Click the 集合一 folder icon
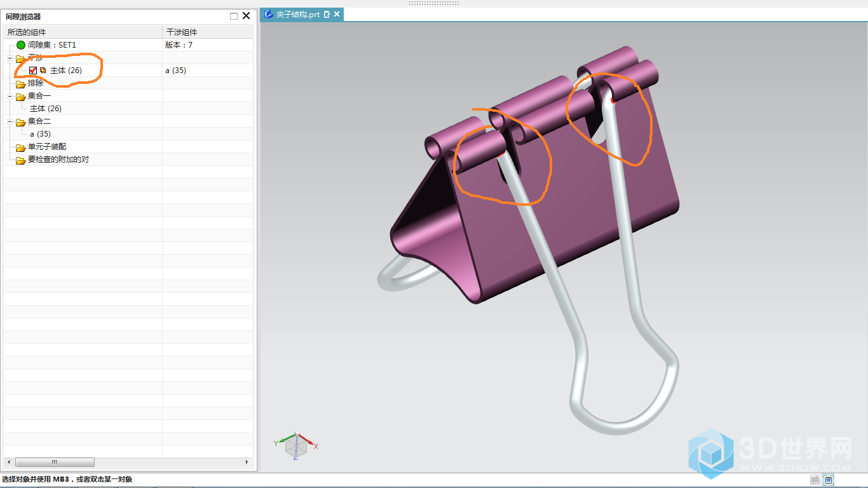Viewport: 868px width, 488px height. point(21,96)
